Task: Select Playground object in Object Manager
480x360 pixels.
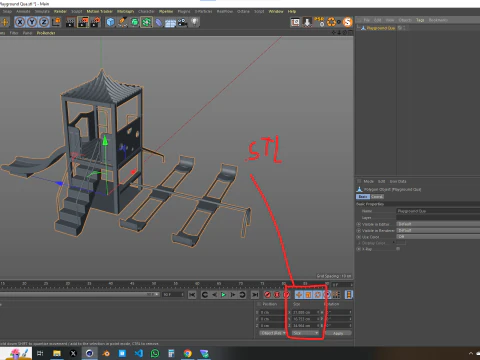Action: click(381, 28)
